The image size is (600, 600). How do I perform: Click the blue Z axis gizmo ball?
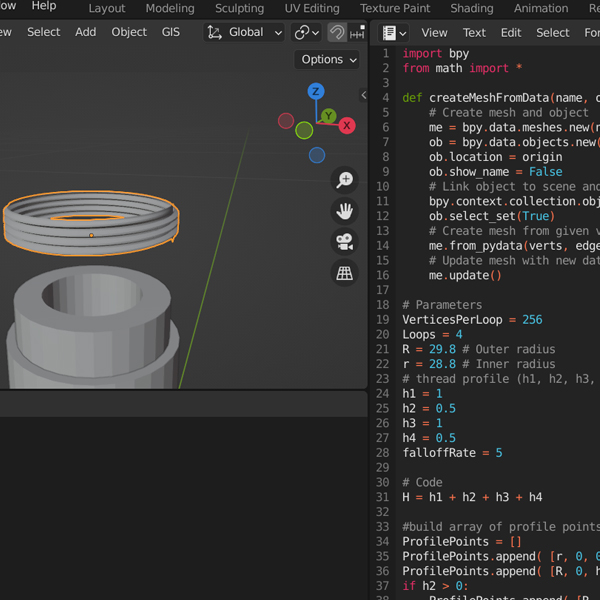tap(316, 92)
